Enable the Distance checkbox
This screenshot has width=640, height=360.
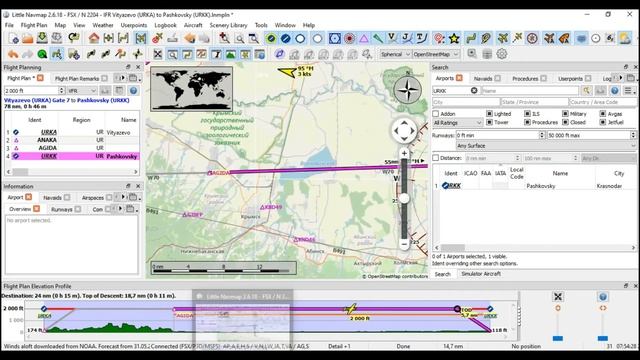click(436, 158)
